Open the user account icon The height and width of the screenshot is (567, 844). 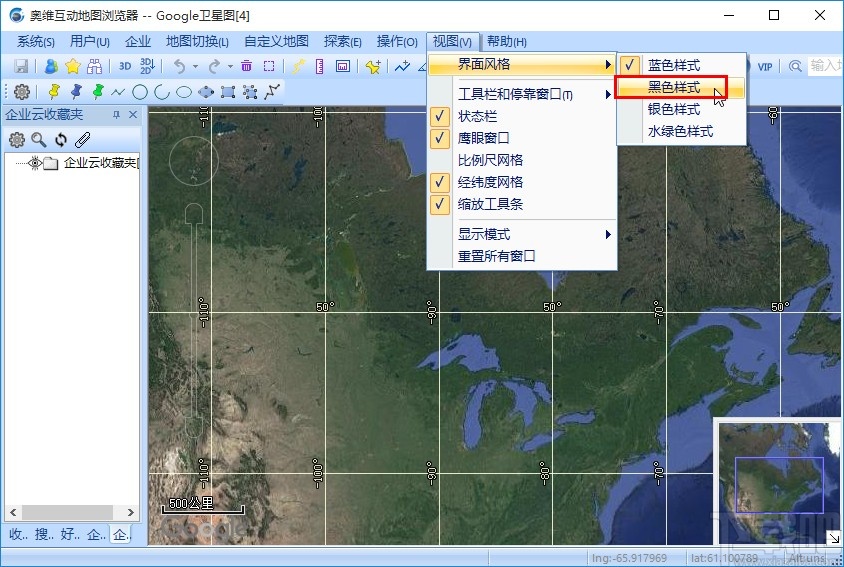click(x=51, y=66)
